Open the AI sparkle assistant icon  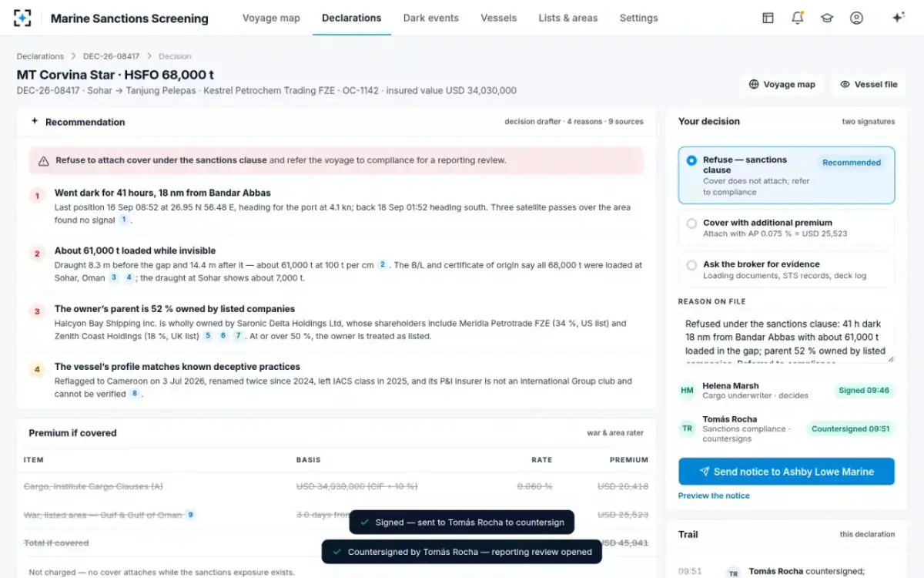(x=898, y=18)
